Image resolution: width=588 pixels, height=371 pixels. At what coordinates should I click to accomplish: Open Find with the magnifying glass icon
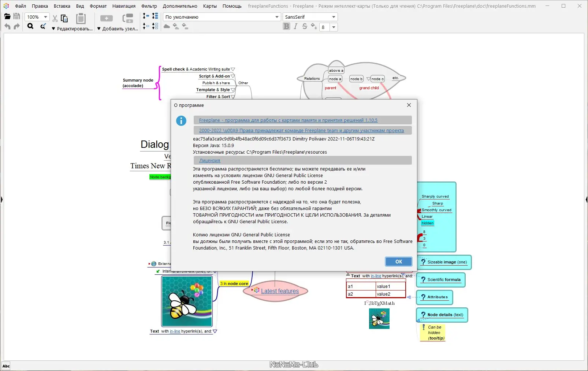(x=30, y=26)
